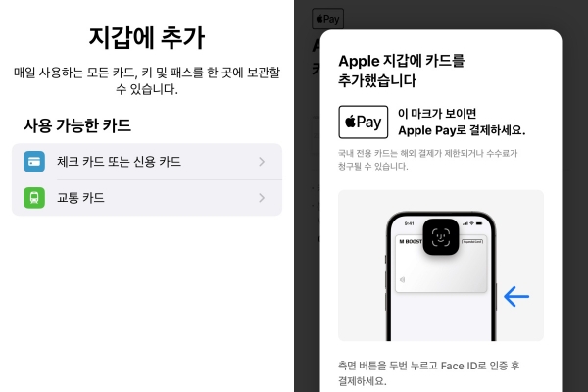Select the 교통 카드 option
This screenshot has height=392, width=588.
[147, 198]
